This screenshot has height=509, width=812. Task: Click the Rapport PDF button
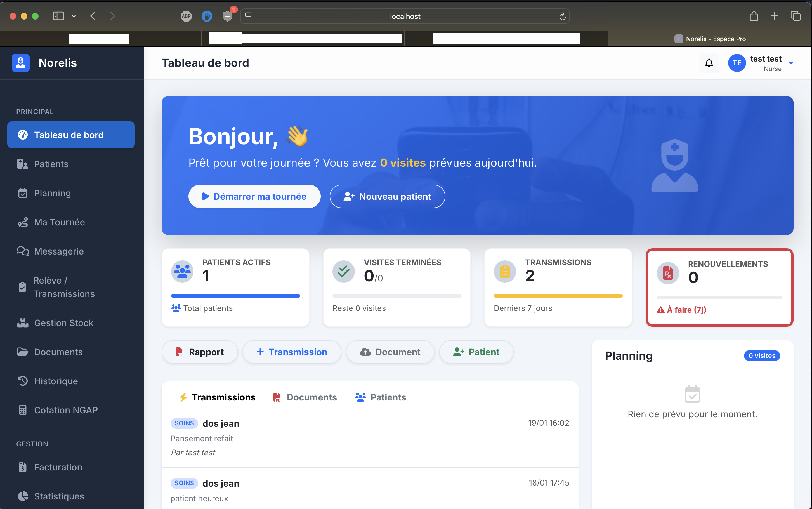pyautogui.click(x=200, y=352)
